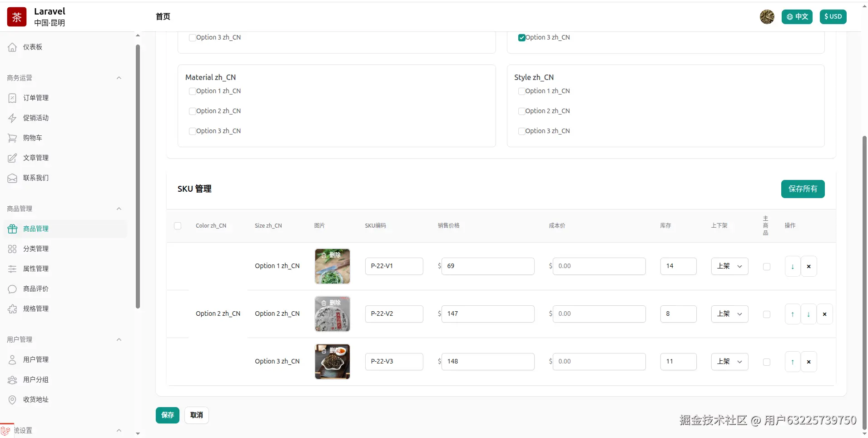Uncheck the checked Option 3 zh_CN checkbox
This screenshot has height=438, width=868.
(x=521, y=38)
